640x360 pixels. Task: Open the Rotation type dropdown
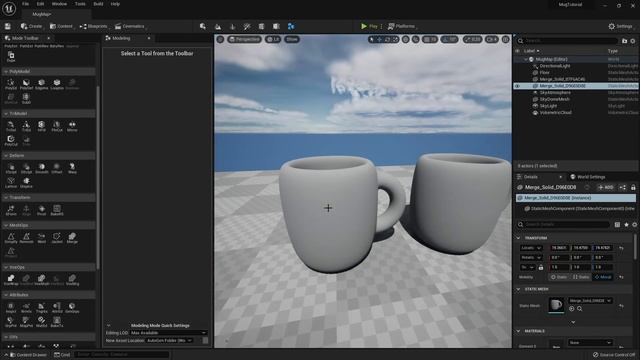tap(531, 258)
